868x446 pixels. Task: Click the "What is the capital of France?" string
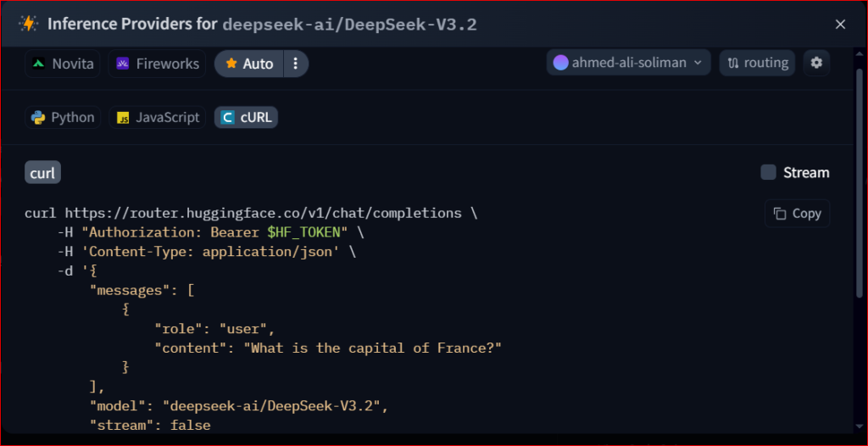point(372,348)
